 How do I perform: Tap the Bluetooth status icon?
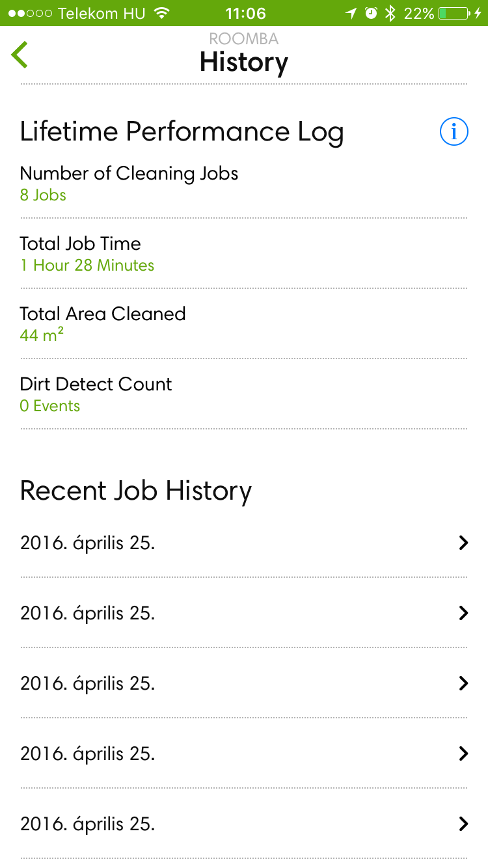click(x=390, y=13)
